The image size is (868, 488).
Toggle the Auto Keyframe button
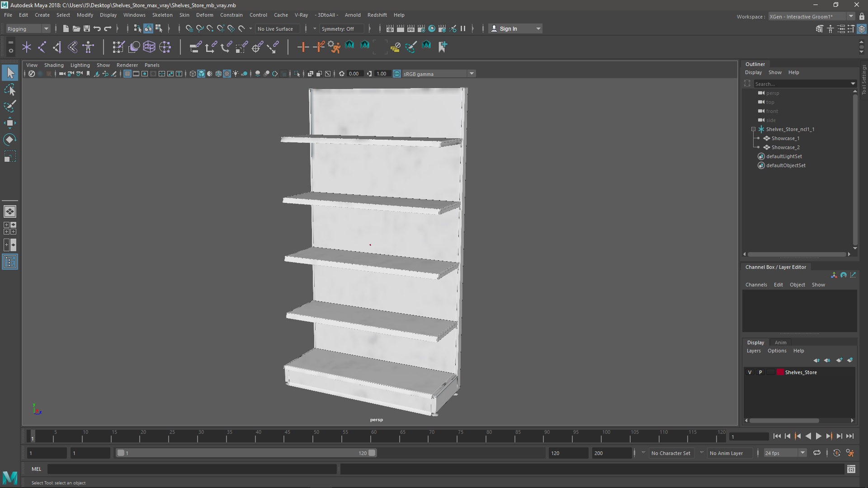click(837, 453)
